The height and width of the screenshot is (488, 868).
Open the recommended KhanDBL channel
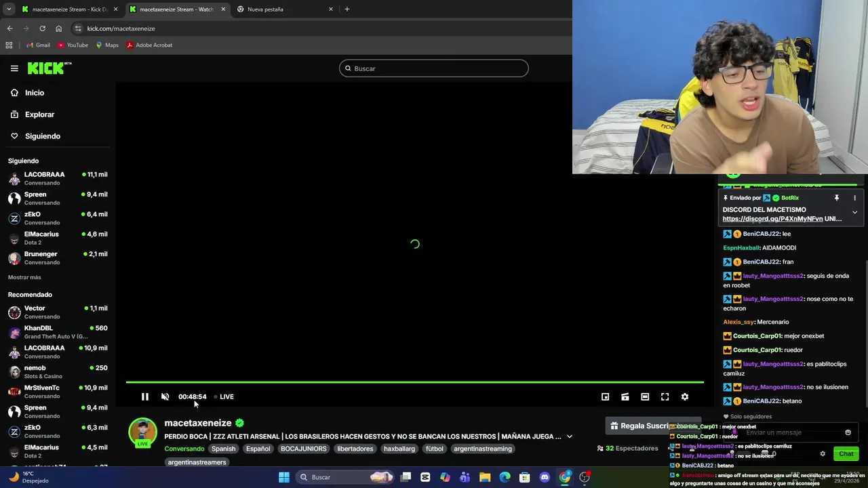[58, 331]
